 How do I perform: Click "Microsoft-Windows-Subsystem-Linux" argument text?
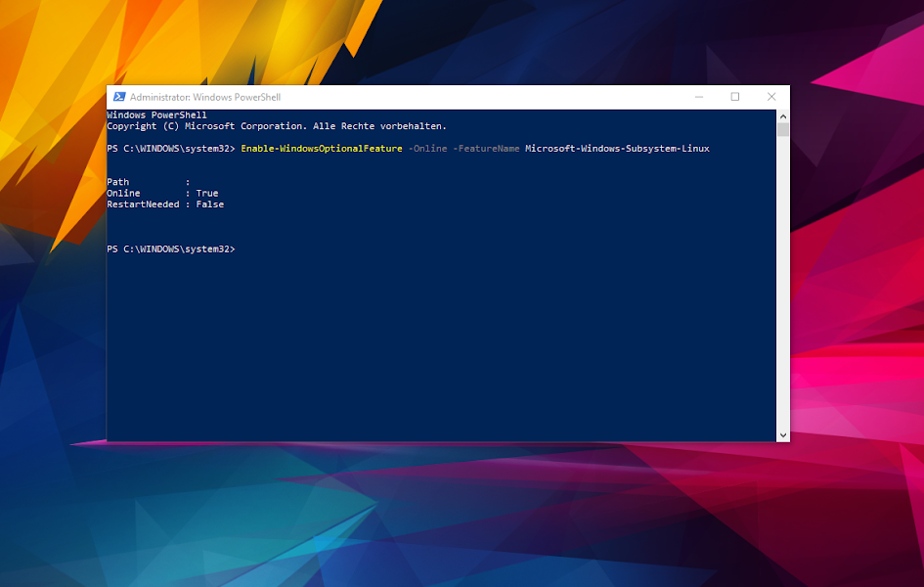(617, 149)
